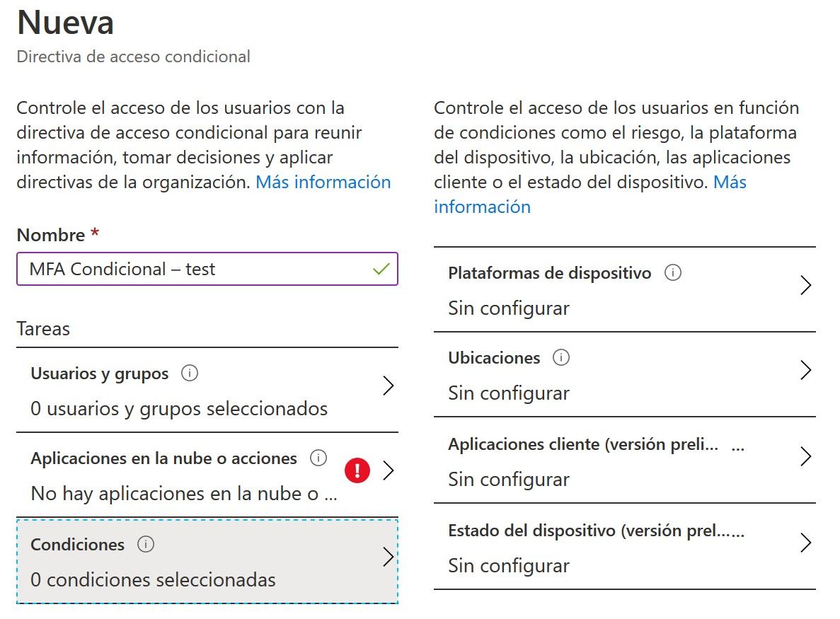
Task: Click the red error badge on Aplicaciones en la nube
Action: (357, 470)
